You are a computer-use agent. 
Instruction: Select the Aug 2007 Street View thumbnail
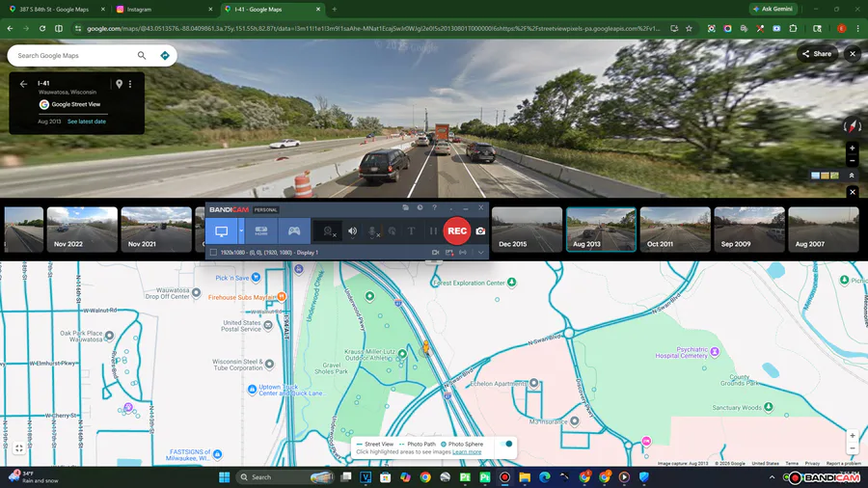(824, 230)
